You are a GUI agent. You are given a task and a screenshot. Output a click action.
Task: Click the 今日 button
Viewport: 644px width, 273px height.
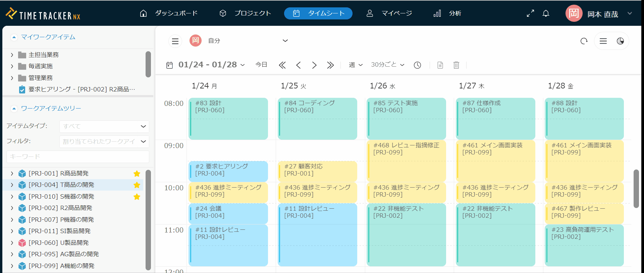tap(261, 65)
